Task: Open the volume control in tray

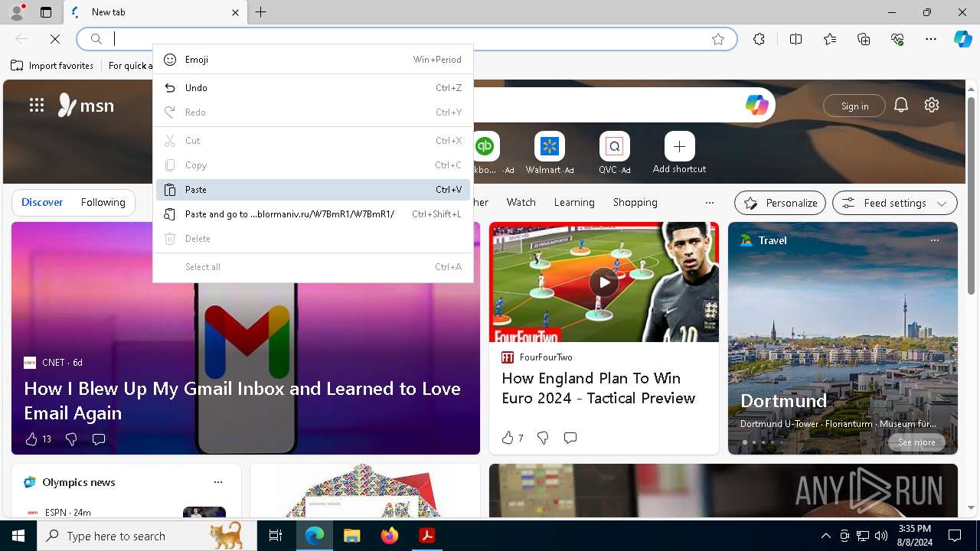Action: [x=881, y=536]
